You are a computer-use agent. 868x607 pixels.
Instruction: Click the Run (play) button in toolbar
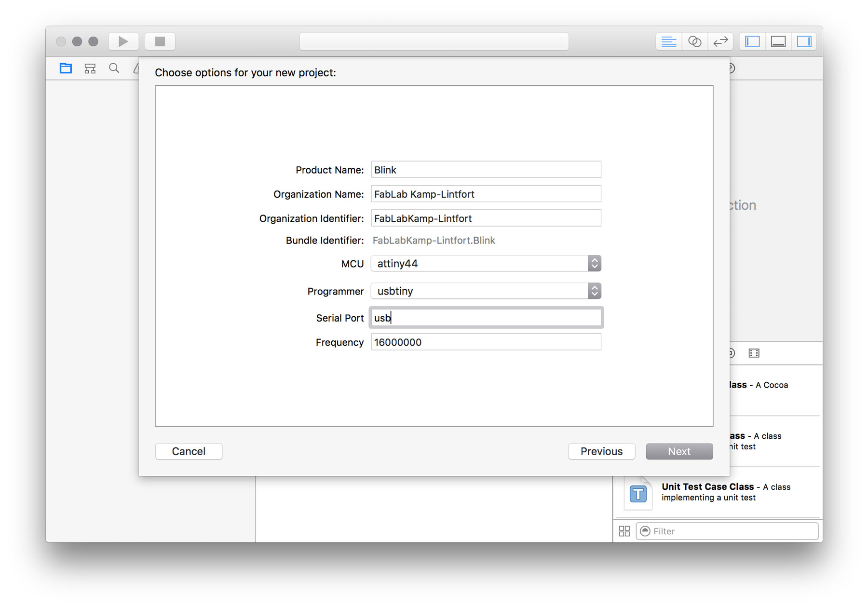tap(123, 41)
